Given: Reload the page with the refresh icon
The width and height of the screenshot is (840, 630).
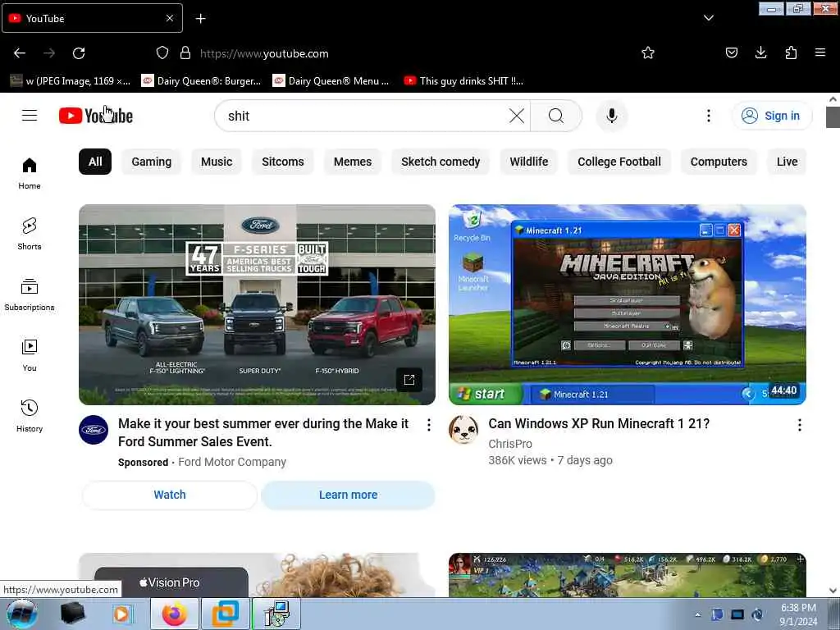Looking at the screenshot, I should [79, 53].
